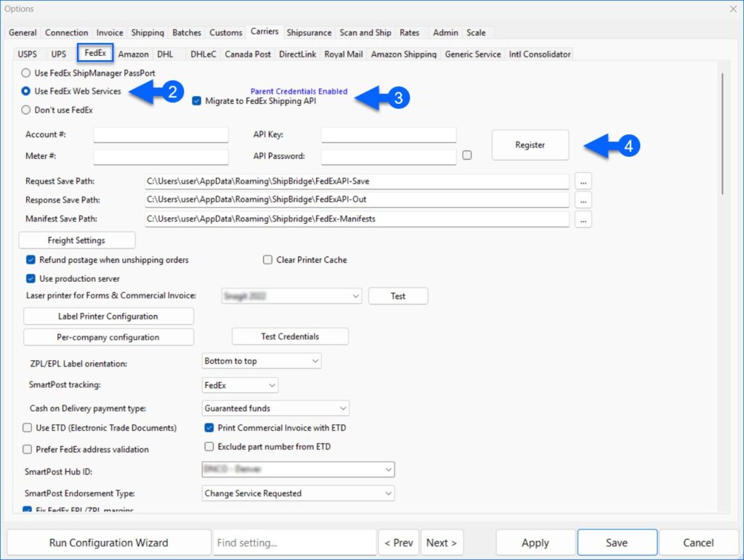Click the Find setting search box
This screenshot has width=744, height=560.
[294, 542]
